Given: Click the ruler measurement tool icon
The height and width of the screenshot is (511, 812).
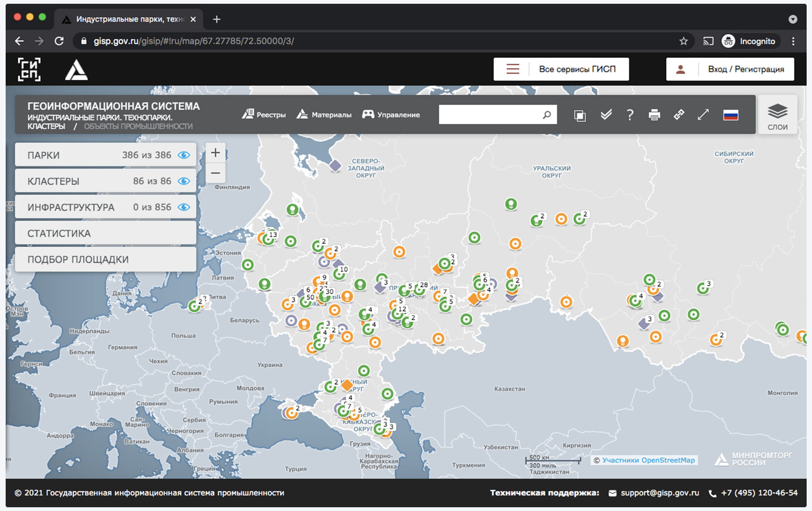Looking at the screenshot, I should pos(679,115).
